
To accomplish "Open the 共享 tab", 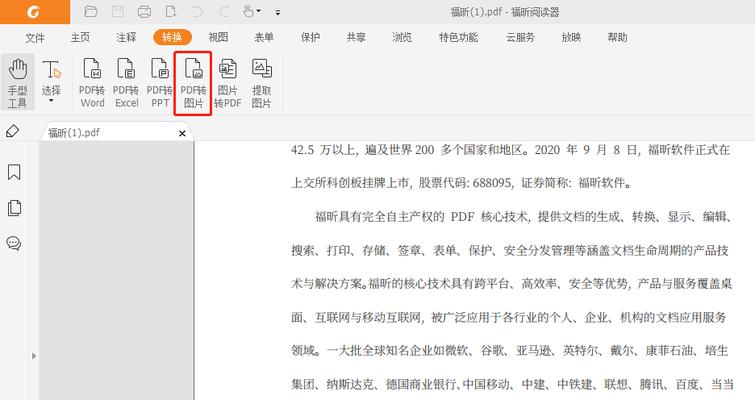I will click(x=356, y=38).
